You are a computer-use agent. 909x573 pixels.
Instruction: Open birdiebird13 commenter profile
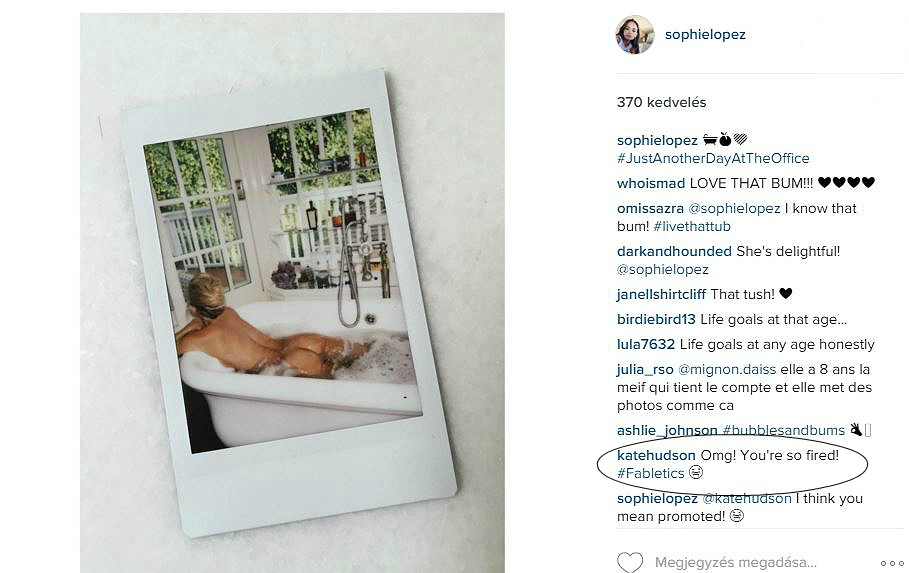coord(656,320)
